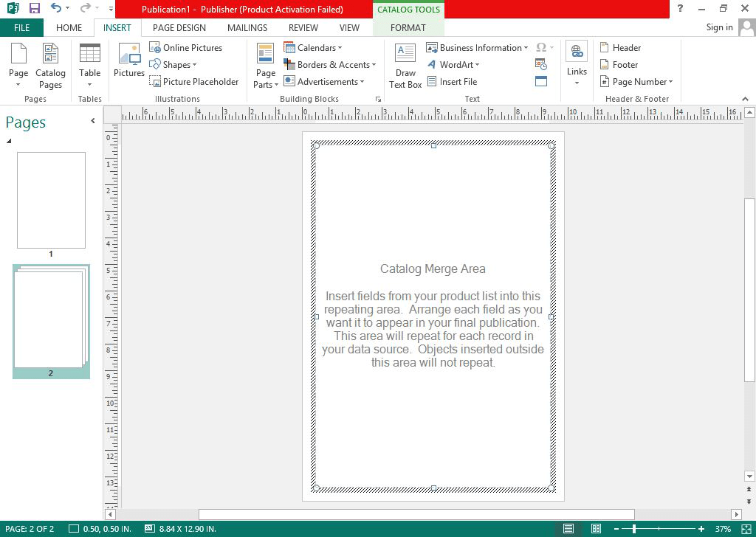
Task: Switch to single page view
Action: 568,528
